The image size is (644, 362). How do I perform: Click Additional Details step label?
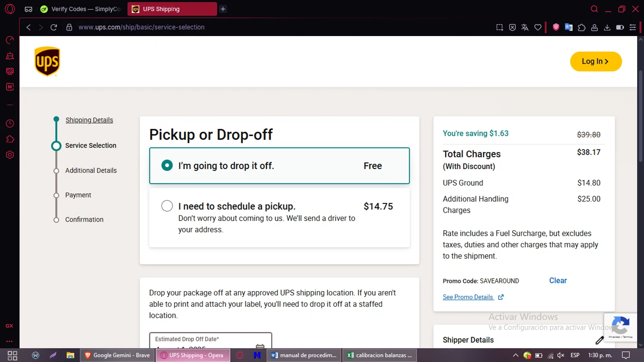pos(91,170)
